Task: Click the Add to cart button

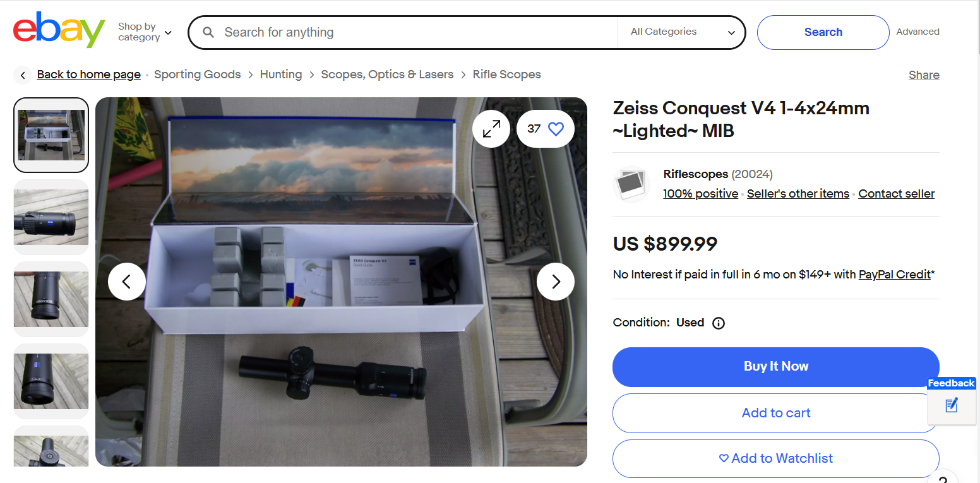Action: (x=775, y=413)
